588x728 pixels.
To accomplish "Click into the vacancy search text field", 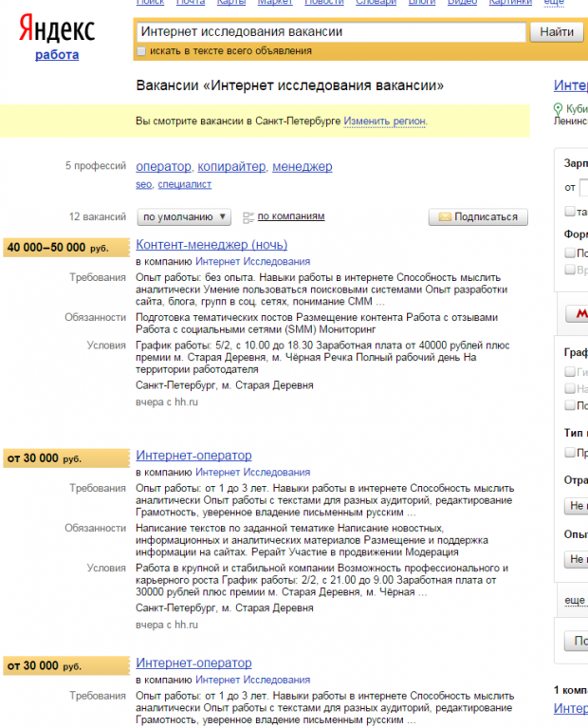I will tap(331, 32).
